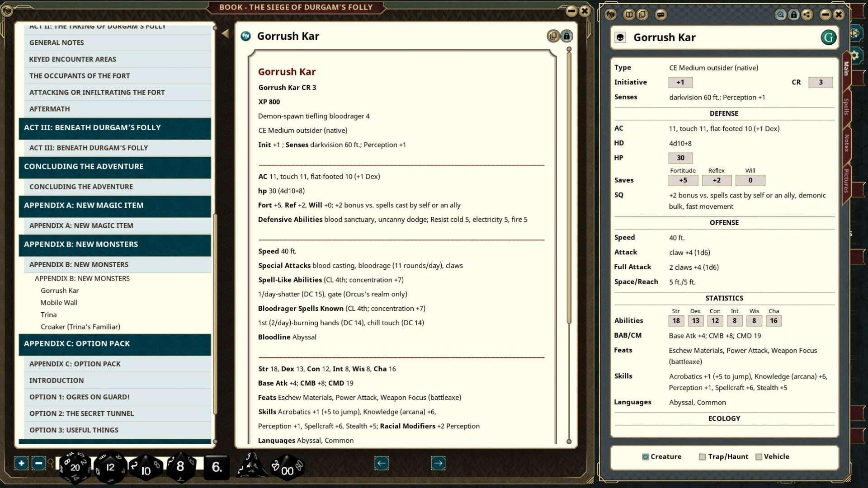This screenshot has height=488, width=868.
Task: Go to previous book page arrow
Action: click(x=382, y=463)
